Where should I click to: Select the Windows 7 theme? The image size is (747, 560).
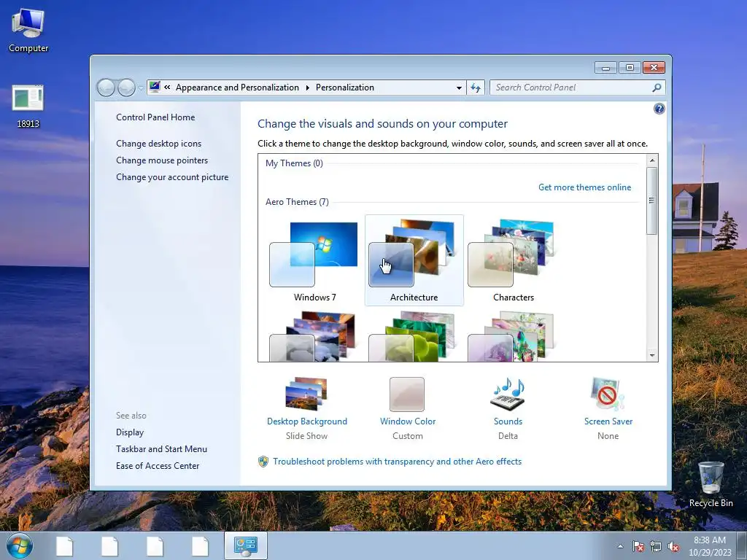click(314, 260)
